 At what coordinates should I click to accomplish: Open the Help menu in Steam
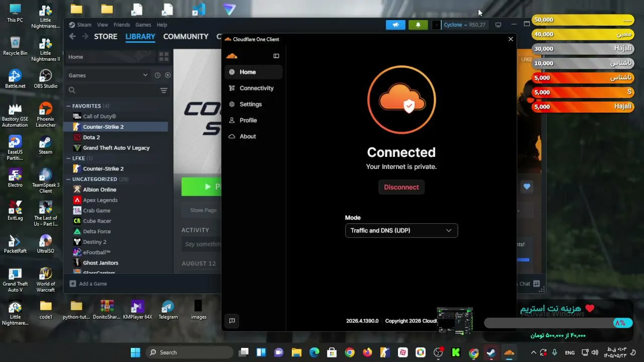coord(162,25)
